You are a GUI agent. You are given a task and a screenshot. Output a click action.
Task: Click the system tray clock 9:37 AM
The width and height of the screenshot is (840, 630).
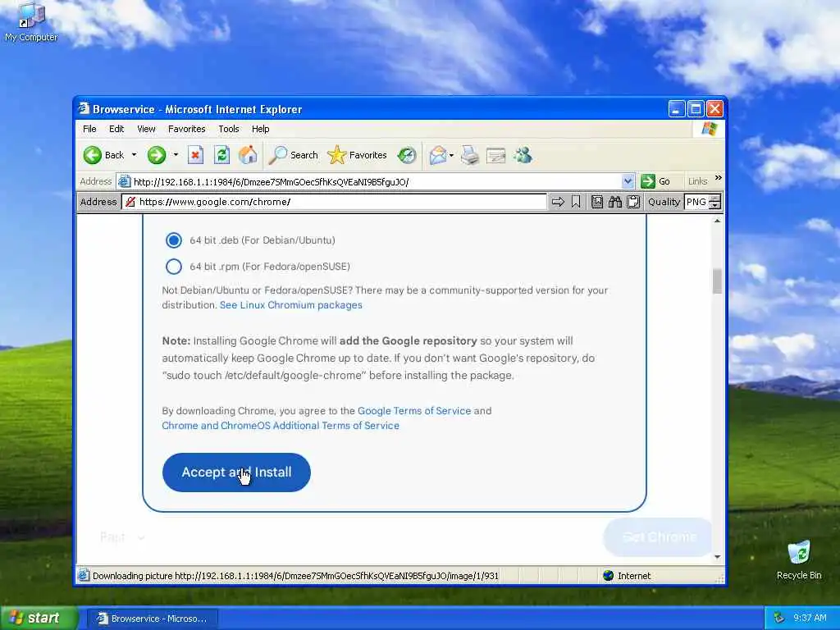point(810,619)
